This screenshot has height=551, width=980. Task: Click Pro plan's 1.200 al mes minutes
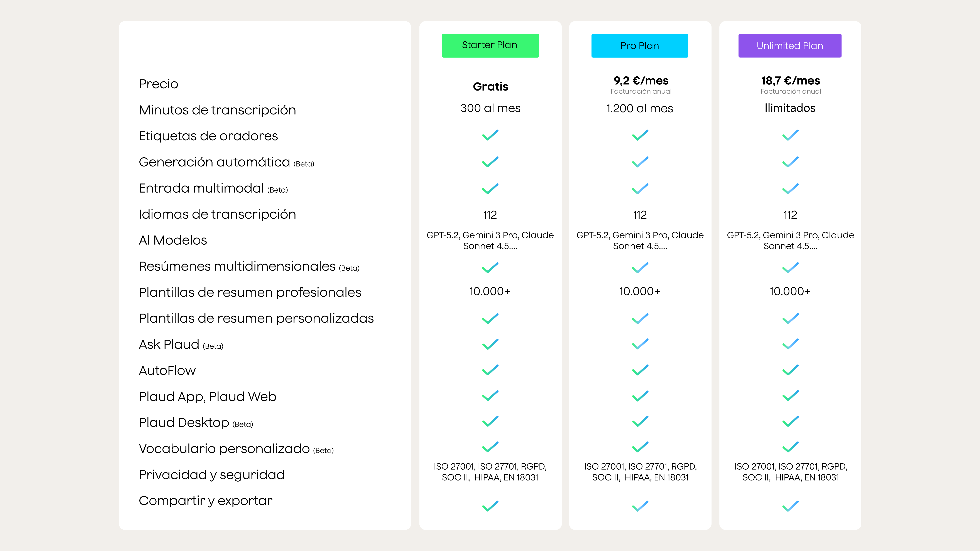click(x=640, y=108)
